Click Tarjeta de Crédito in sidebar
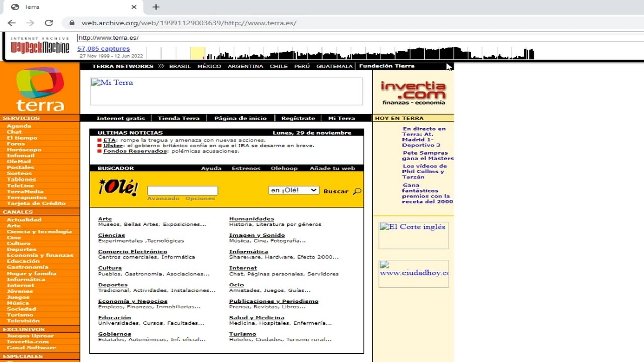 click(x=36, y=203)
